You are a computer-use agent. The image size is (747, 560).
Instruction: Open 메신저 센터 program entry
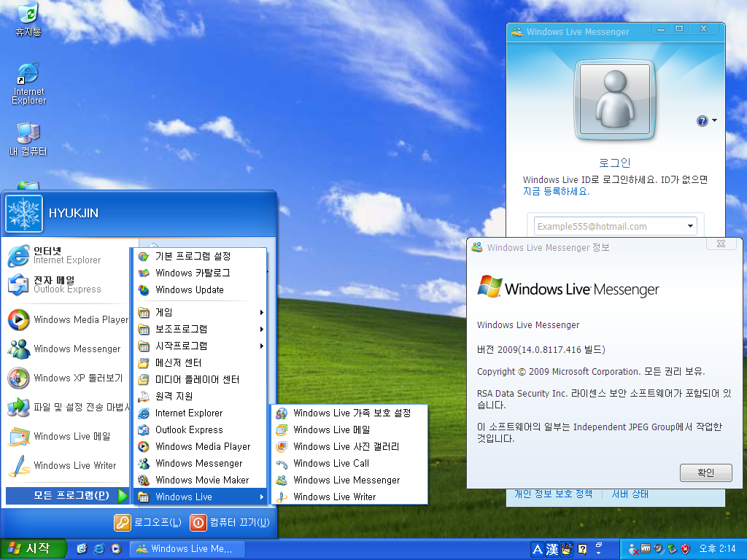tap(200, 363)
